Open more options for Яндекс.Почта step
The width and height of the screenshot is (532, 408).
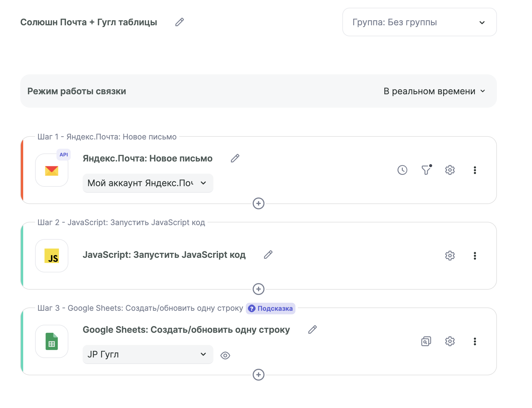pos(475,170)
